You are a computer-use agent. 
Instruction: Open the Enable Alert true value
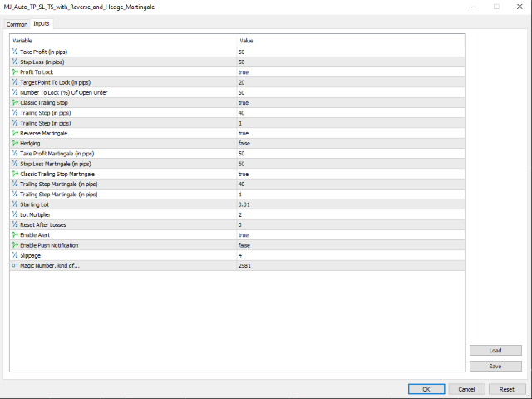pos(244,234)
